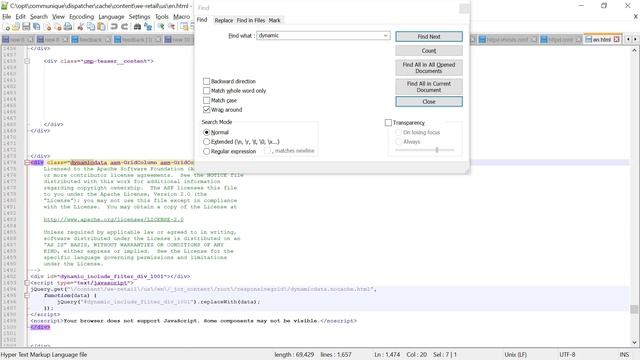Click the Paste clipboard icon
Screen dimensions: 640x360
coord(101,27)
